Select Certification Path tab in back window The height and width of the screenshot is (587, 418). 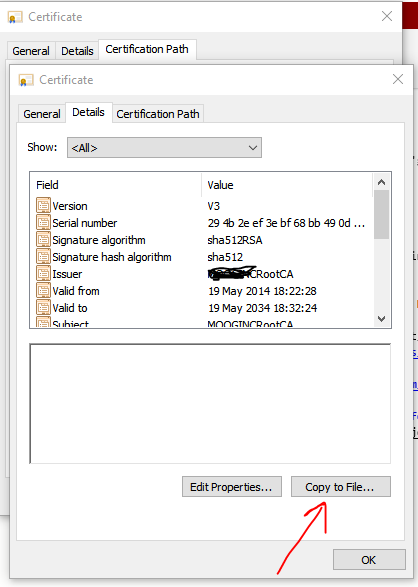147,49
